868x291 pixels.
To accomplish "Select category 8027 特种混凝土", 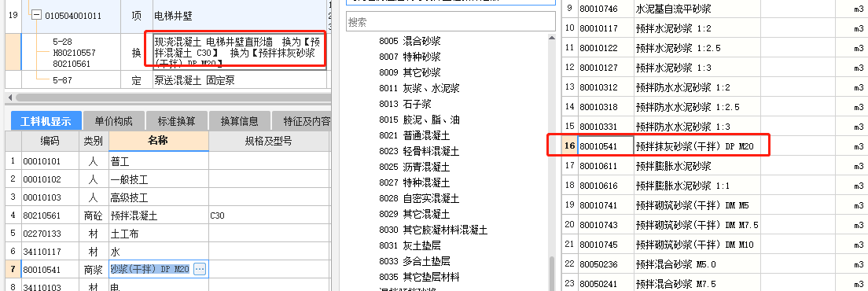I will 414,182.
